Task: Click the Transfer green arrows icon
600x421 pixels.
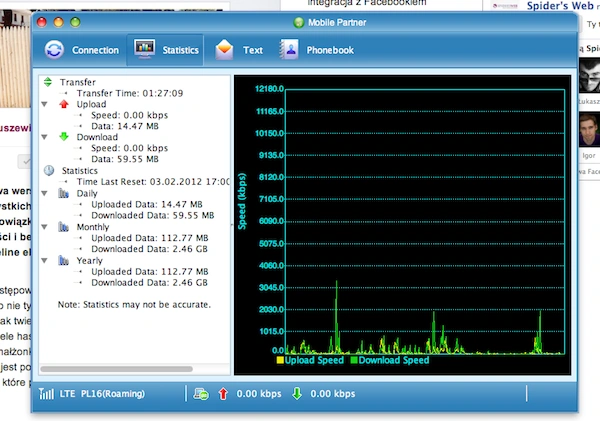Action: point(48,82)
